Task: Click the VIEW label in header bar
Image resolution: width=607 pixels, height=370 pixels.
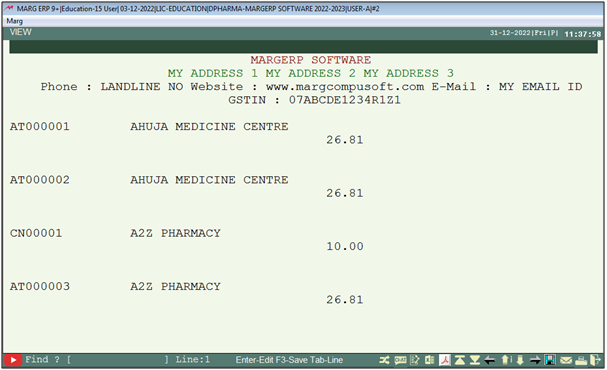Action: point(21,33)
